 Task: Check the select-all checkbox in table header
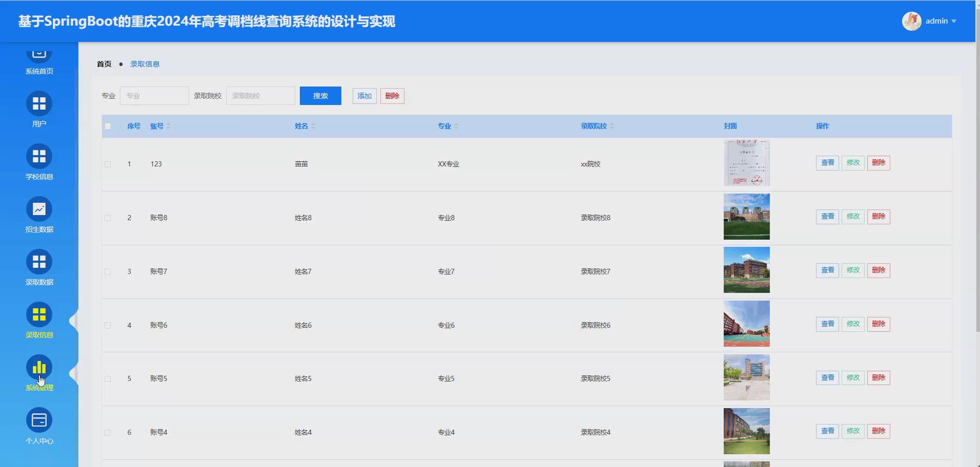pos(108,126)
